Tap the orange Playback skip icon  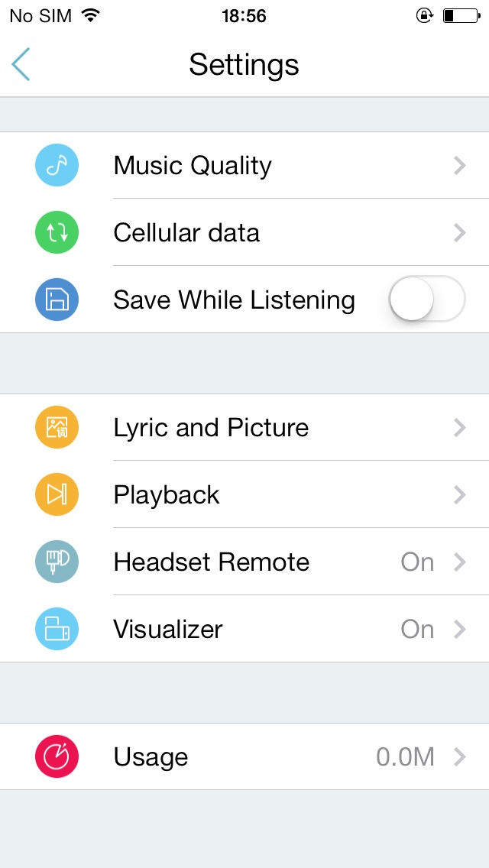point(57,495)
